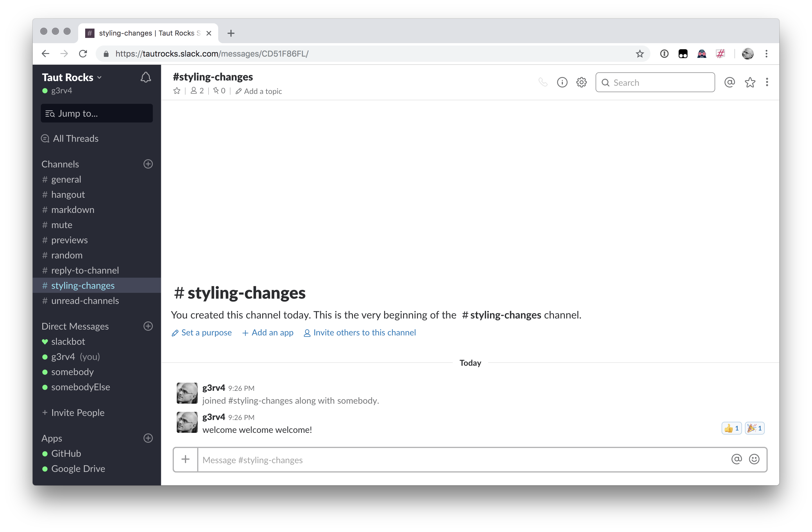The image size is (812, 532).
Task: Open the Channels section header
Action: (60, 164)
